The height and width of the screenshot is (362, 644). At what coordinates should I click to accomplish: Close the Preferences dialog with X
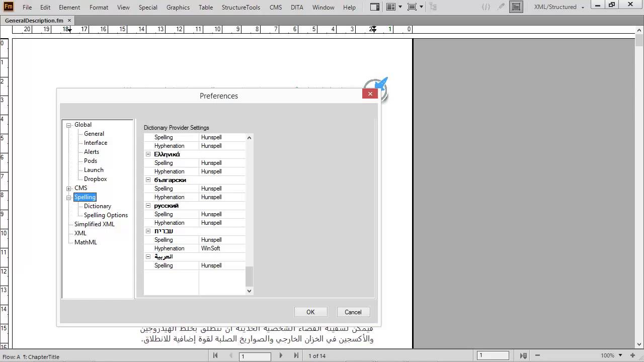click(370, 94)
